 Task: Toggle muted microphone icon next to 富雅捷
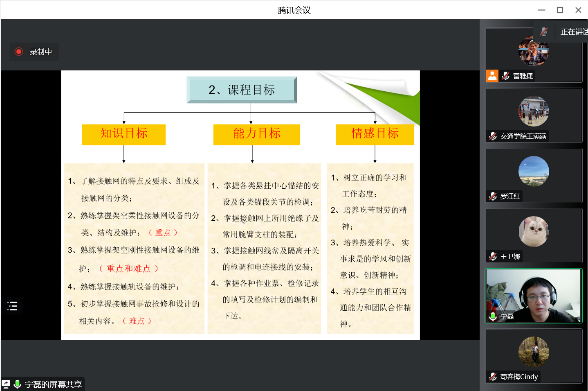(x=506, y=76)
